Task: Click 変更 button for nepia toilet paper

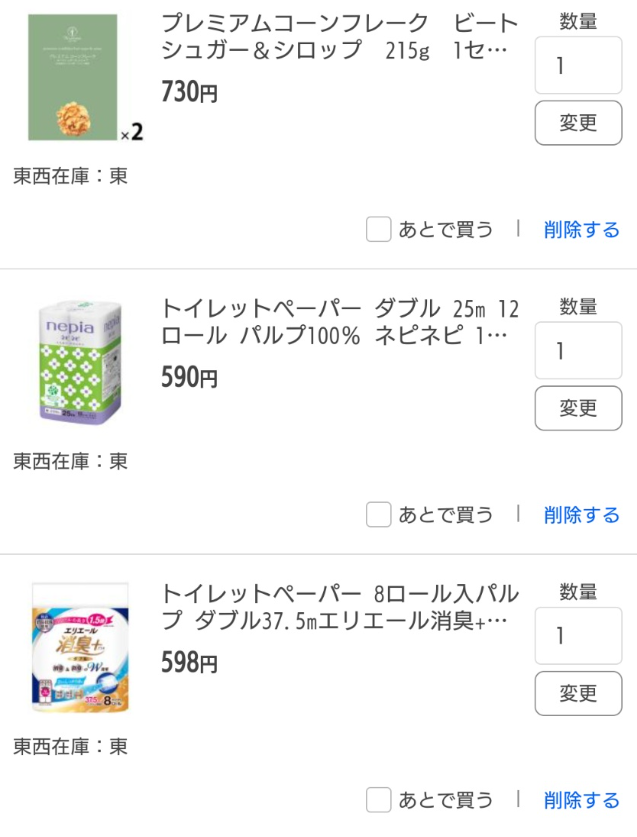Action: pos(578,408)
